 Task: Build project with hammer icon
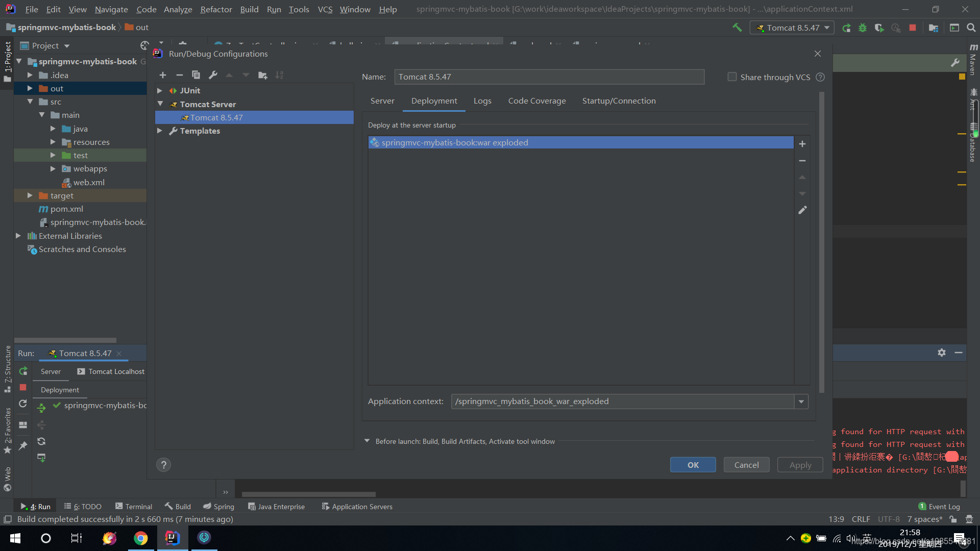pos(737,28)
